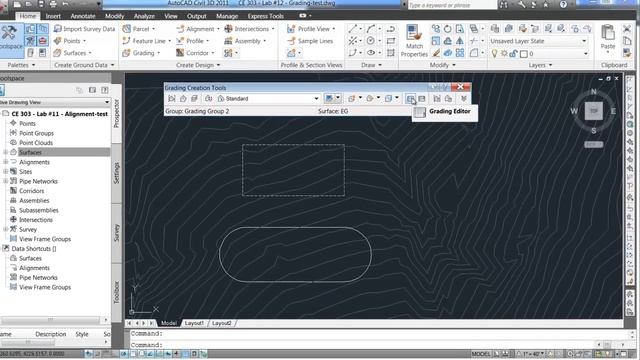Click the Profile View button

(x=311, y=29)
